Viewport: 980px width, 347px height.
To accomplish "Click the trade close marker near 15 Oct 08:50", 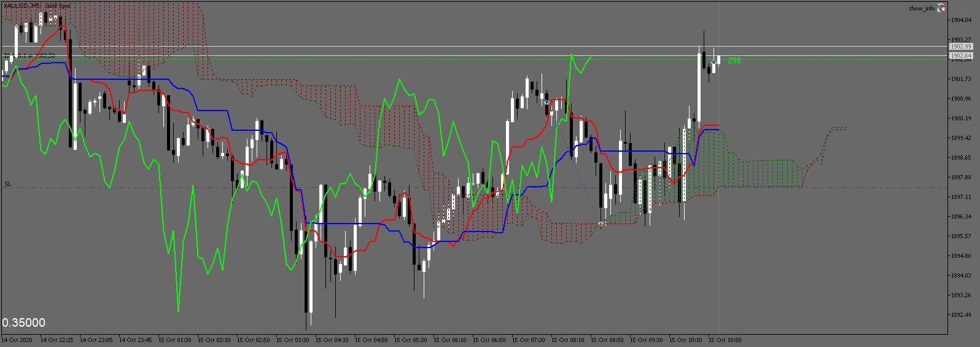I will click(x=601, y=224).
